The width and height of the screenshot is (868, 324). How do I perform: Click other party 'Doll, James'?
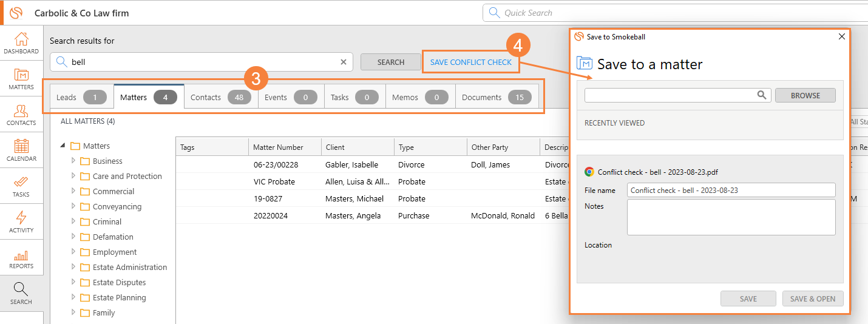(490, 164)
